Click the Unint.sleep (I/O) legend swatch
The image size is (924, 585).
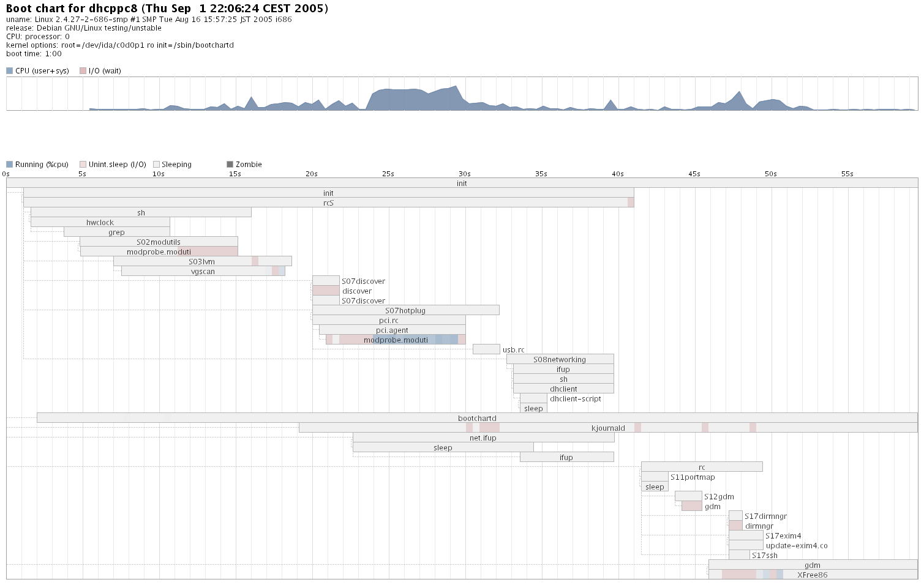point(83,165)
